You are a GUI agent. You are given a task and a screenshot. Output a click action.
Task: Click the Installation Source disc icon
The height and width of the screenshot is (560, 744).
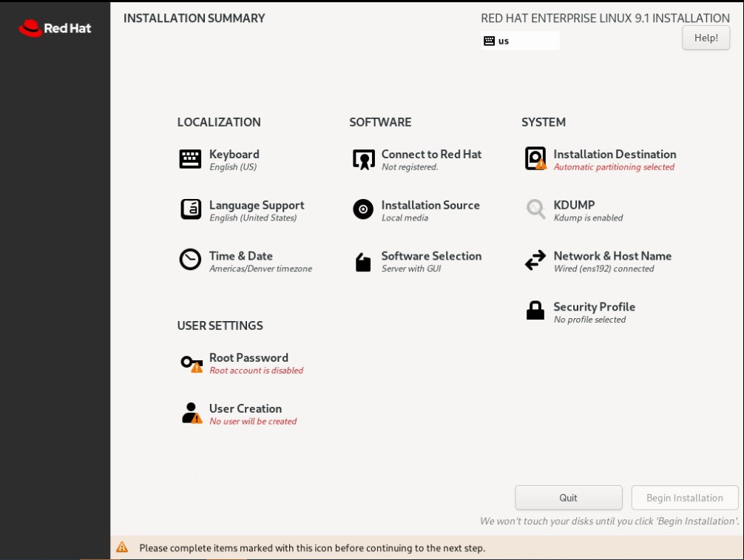363,209
